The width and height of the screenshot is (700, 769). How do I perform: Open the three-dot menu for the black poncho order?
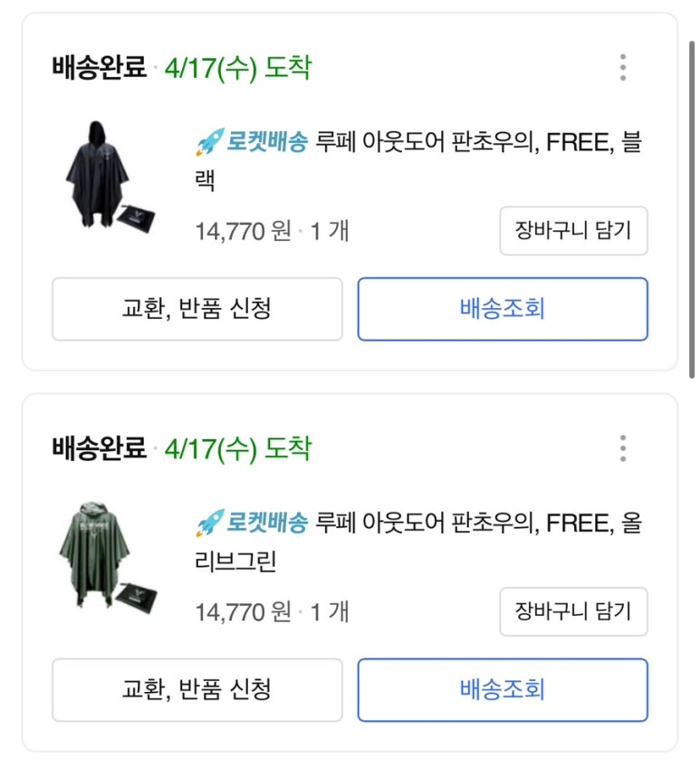click(x=623, y=68)
